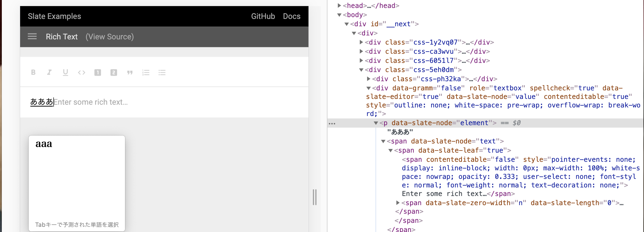Open the ellipsis actions for selected node

(332, 123)
